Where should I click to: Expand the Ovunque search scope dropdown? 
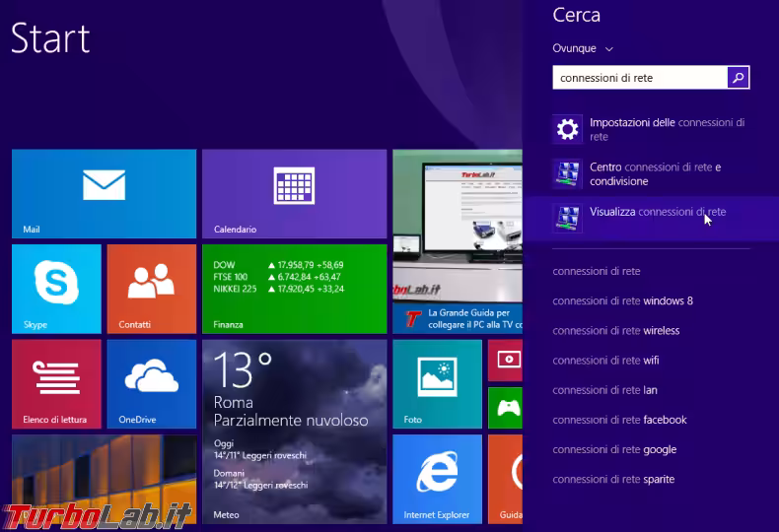point(583,48)
